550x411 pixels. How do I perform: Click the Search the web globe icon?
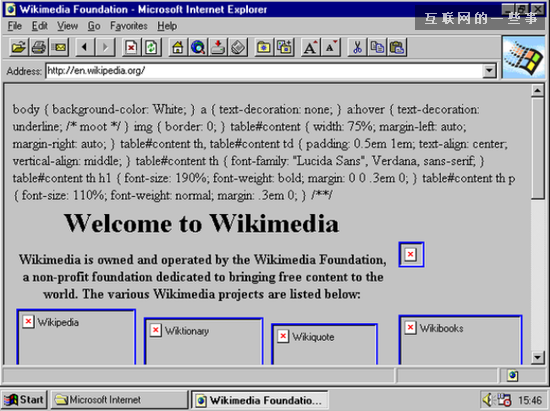click(198, 47)
